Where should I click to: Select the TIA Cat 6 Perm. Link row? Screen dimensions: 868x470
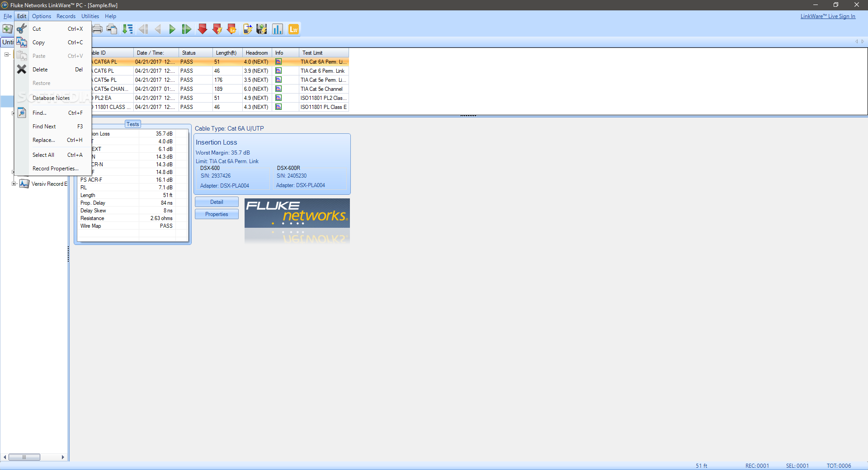(x=219, y=71)
